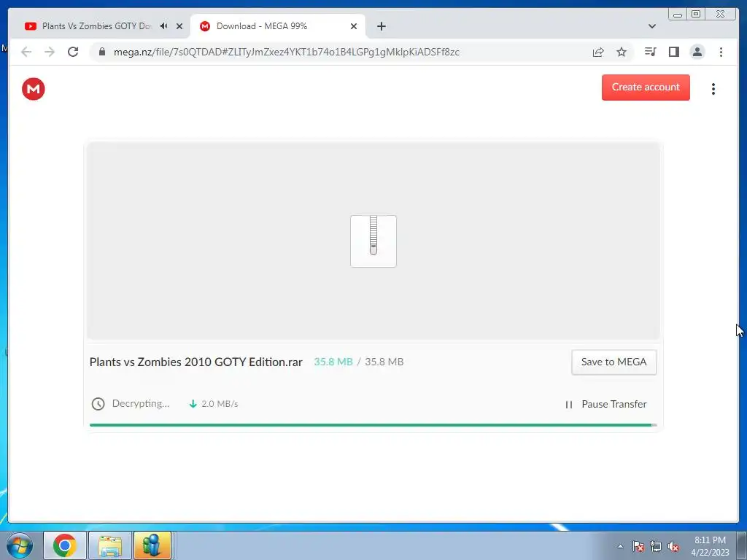Mute the YouTube tab audio icon
Screen dimensions: 747x560
click(x=164, y=26)
